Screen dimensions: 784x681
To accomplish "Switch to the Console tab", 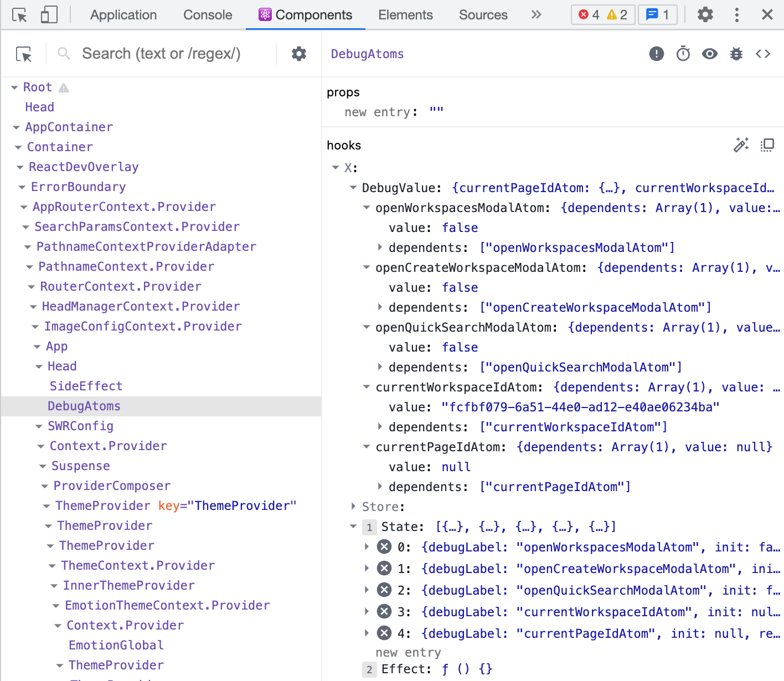I will coord(208,15).
